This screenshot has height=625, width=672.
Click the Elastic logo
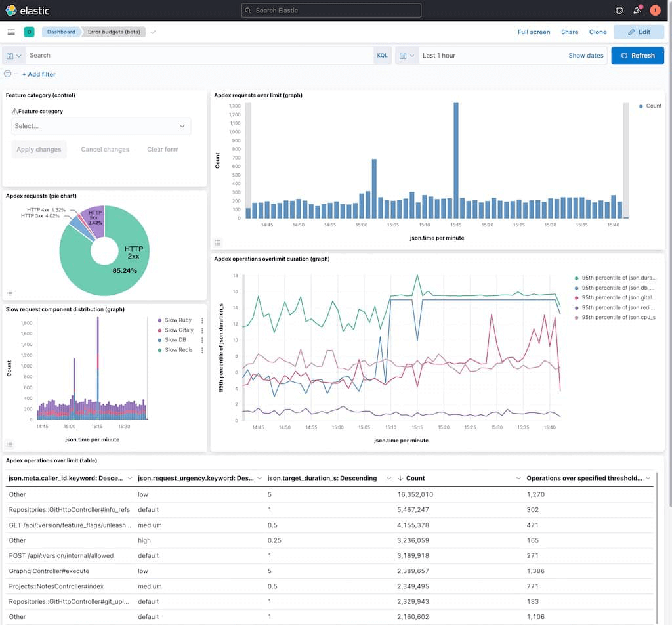[x=26, y=10]
